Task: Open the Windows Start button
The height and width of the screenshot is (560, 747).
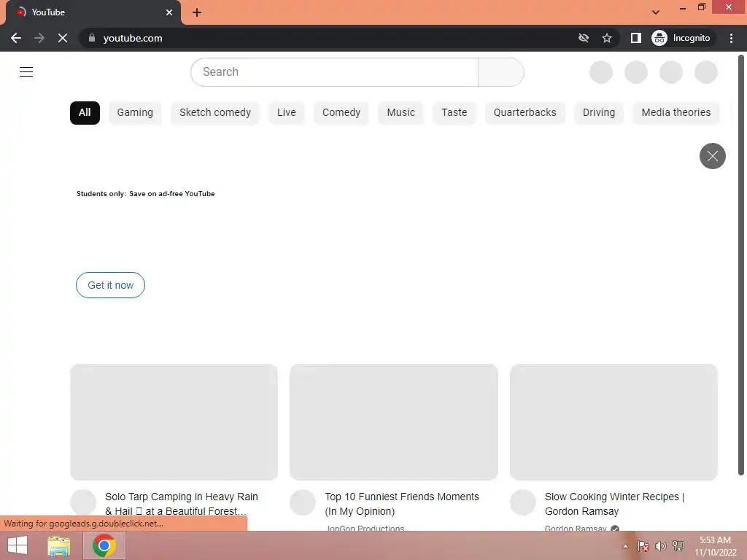Action: (18, 545)
